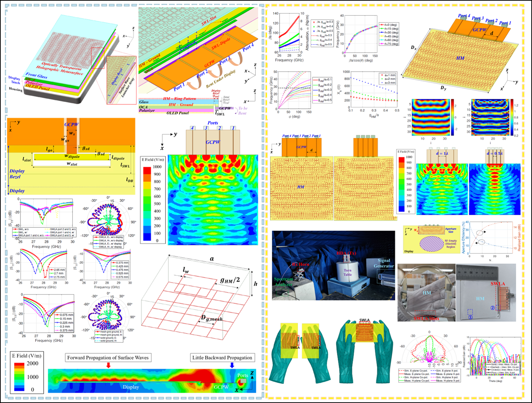Click the 'Display' label in side-view field plot

[x=131, y=387]
